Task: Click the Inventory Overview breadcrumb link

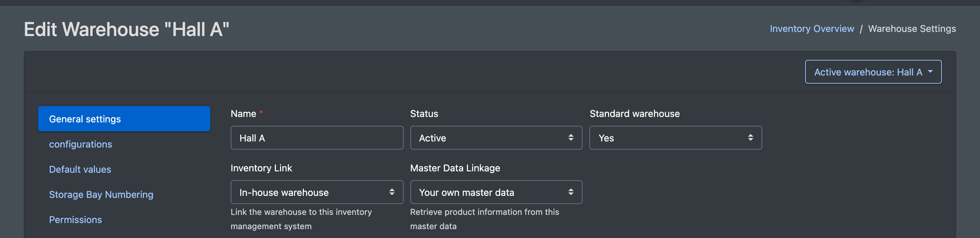Action: pyautogui.click(x=812, y=29)
